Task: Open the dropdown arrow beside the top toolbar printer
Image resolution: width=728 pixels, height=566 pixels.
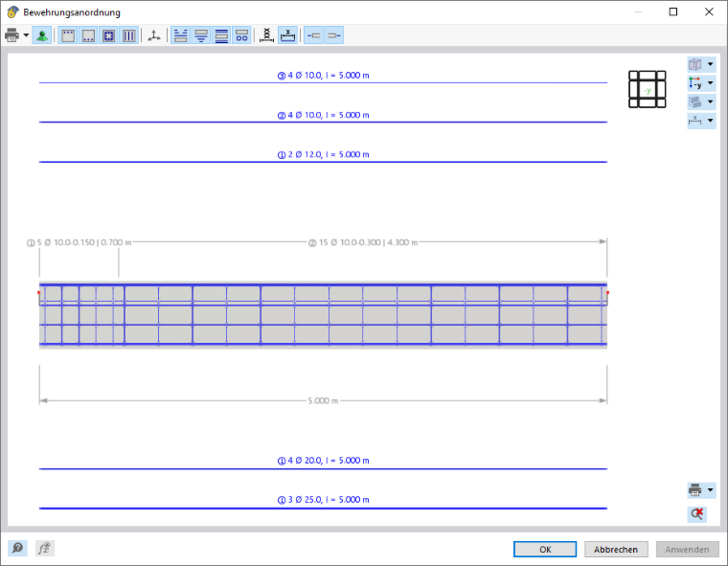Action: [26, 35]
